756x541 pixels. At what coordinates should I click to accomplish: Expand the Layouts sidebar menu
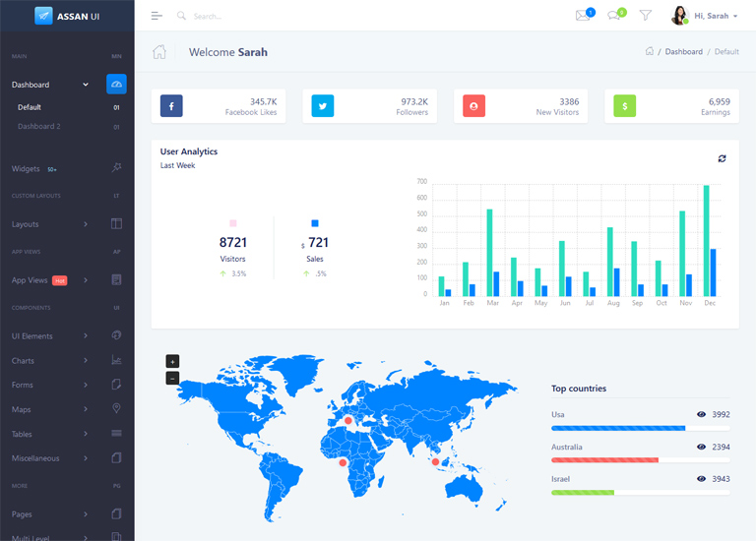click(49, 224)
